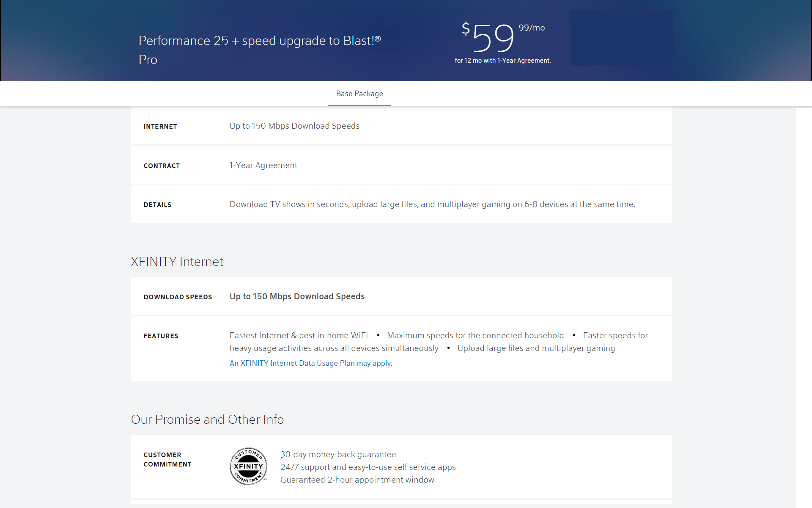Select the Base Package tab

click(x=359, y=94)
